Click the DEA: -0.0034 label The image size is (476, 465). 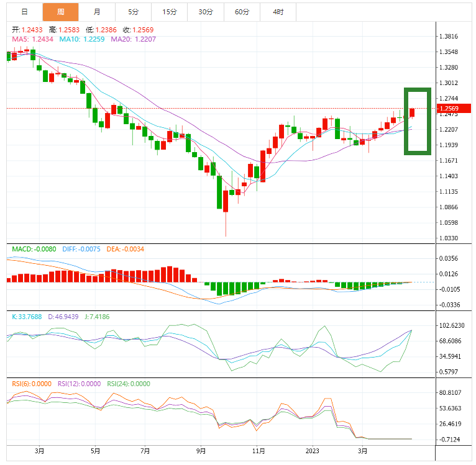point(126,249)
